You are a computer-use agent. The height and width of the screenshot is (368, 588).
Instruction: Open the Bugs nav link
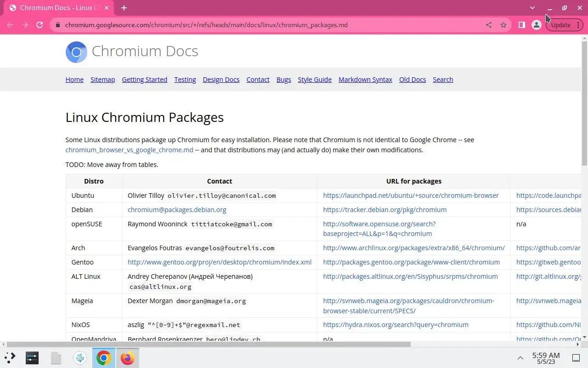click(x=283, y=80)
